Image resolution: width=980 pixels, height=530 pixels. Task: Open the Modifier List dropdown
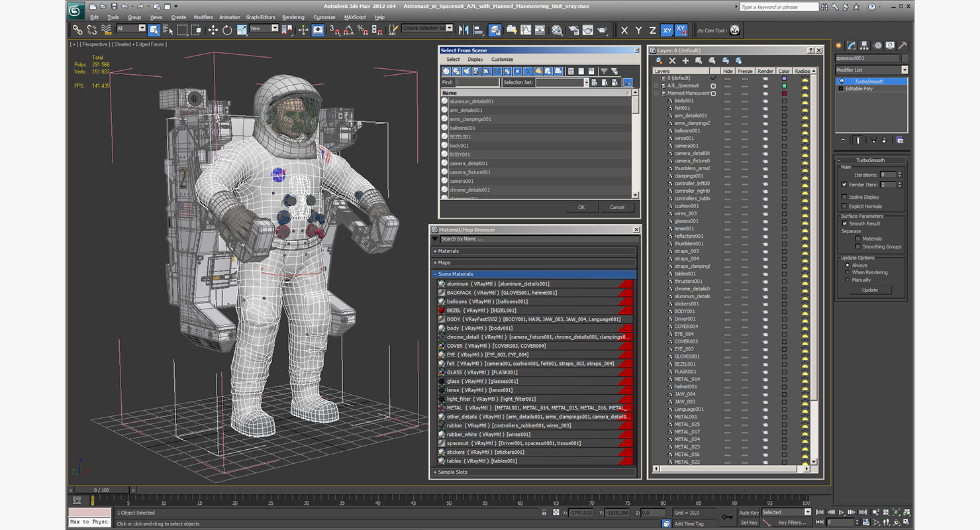tap(871, 70)
